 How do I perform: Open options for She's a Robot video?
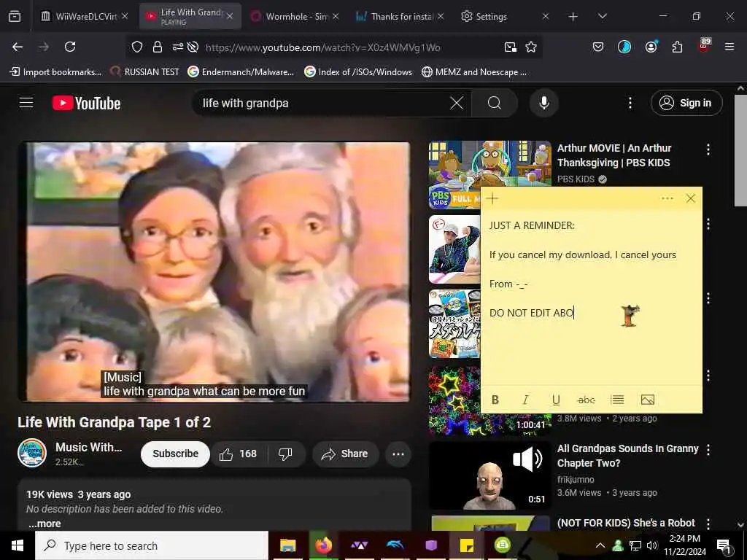[708, 524]
